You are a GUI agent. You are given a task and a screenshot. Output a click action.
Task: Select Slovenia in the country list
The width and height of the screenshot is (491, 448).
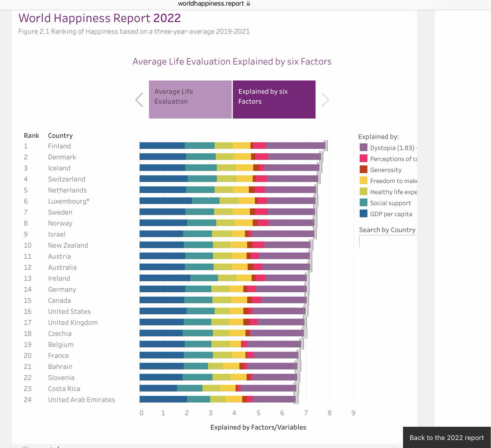[61, 378]
